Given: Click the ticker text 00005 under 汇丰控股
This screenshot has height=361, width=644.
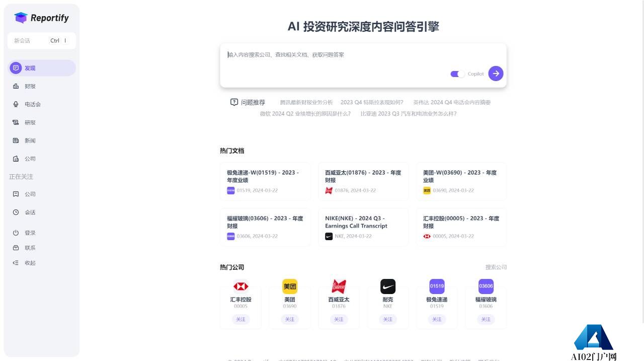Looking at the screenshot, I should coord(240,306).
